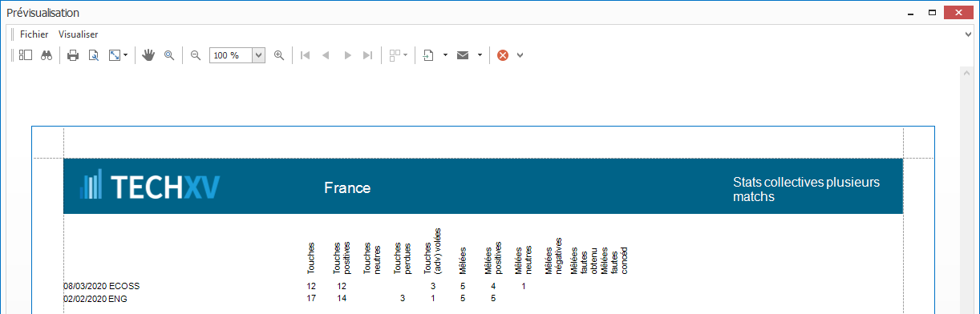The width and height of the screenshot is (980, 314).
Task: Click the multiple pages layout icon
Action: [x=395, y=55]
